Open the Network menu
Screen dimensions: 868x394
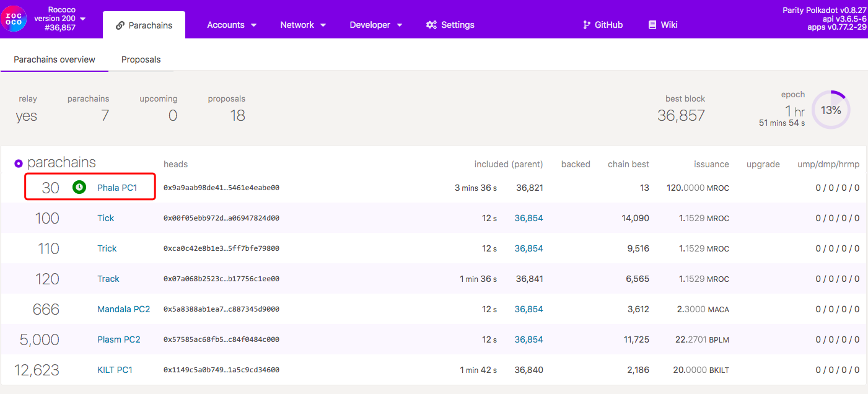(303, 25)
